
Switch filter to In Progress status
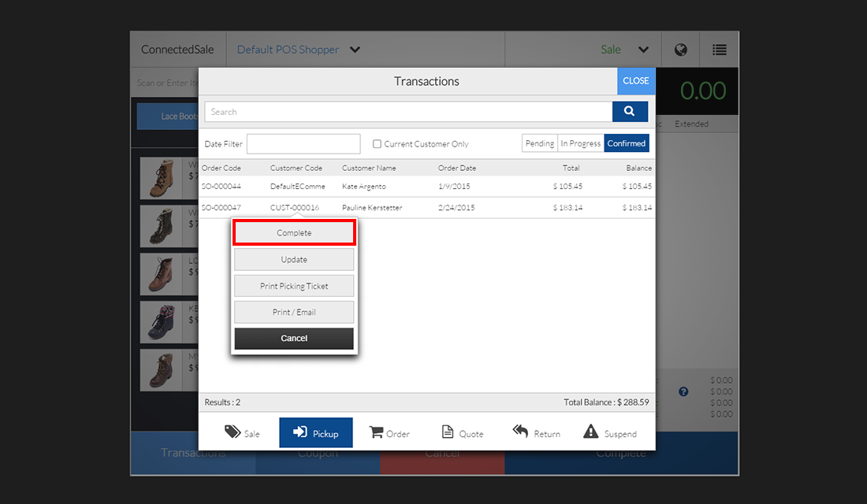click(580, 143)
